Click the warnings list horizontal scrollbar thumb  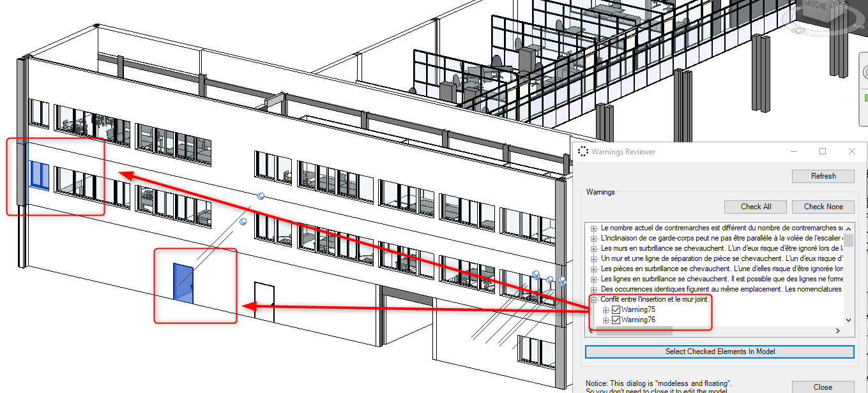(x=634, y=330)
